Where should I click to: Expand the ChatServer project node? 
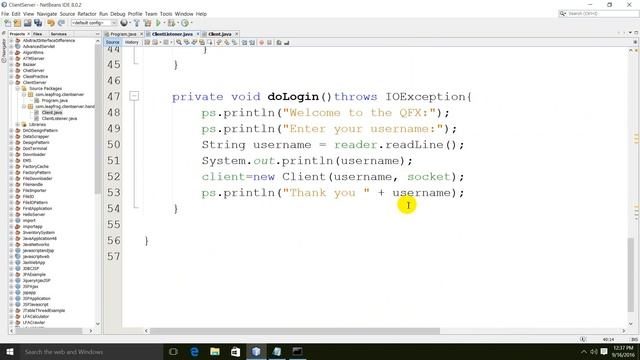11,71
